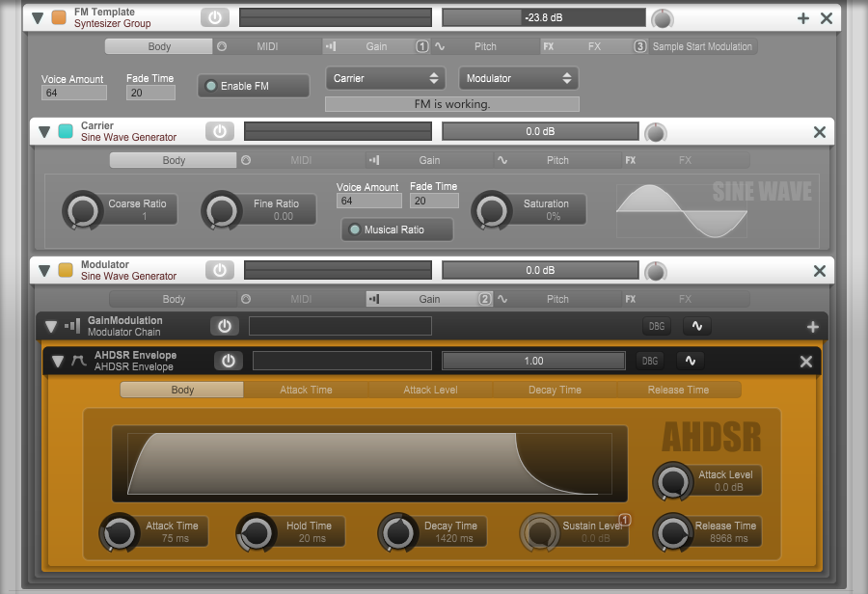The height and width of the screenshot is (594, 868).
Task: Click the Attack Time knob
Action: [119, 532]
